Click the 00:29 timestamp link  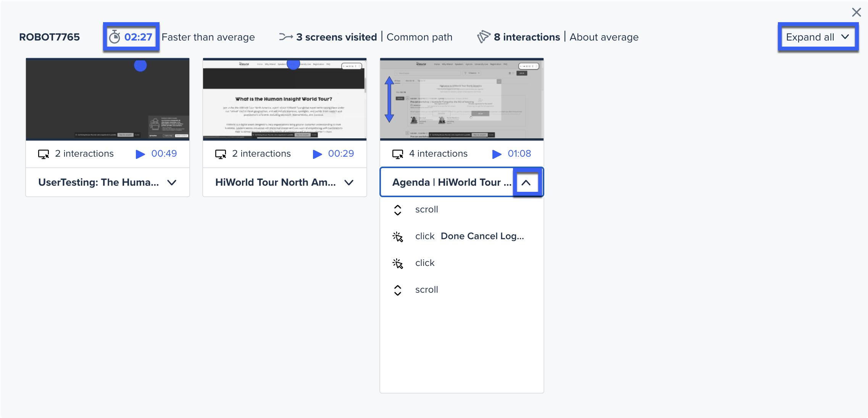[x=341, y=154]
